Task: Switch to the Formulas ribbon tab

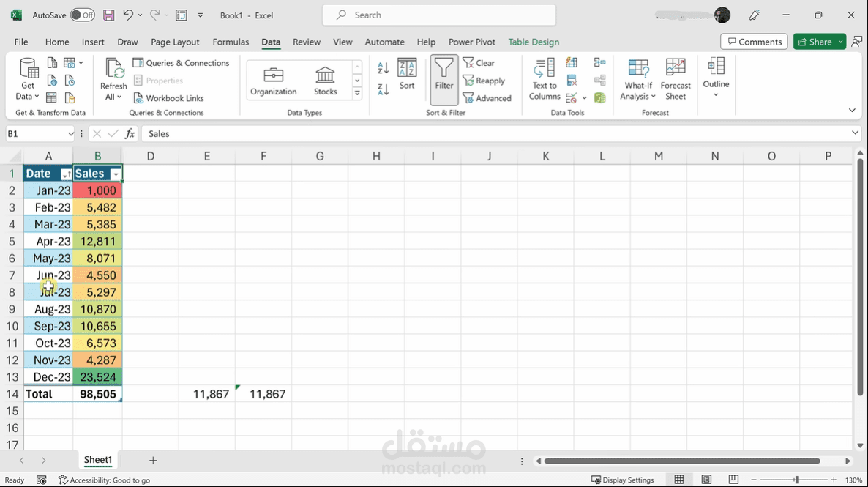Action: click(231, 42)
